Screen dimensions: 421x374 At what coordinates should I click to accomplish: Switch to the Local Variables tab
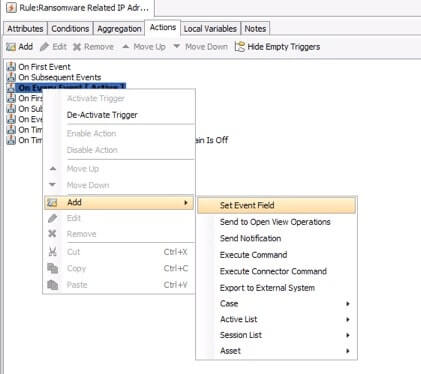(x=210, y=29)
